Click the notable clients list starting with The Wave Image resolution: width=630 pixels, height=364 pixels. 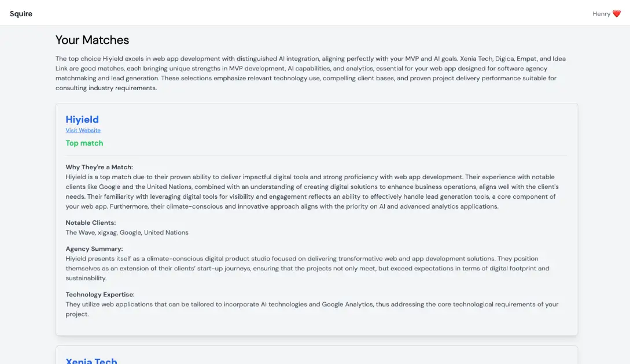pos(127,232)
